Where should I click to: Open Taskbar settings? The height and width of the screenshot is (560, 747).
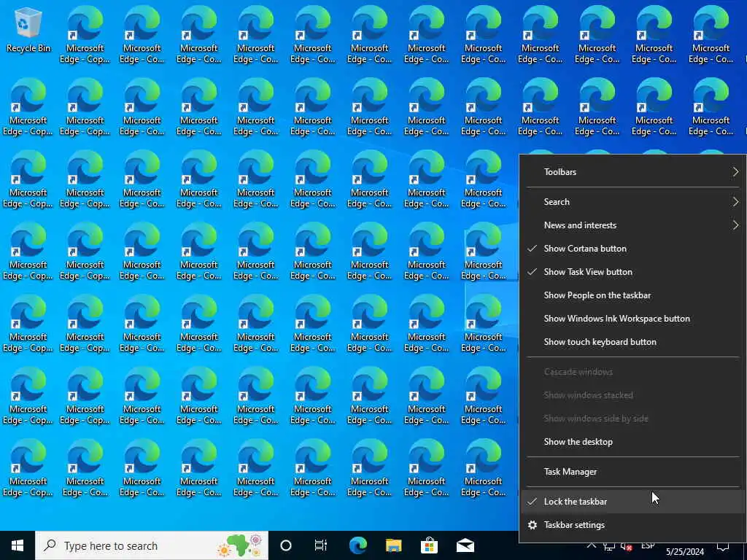pyautogui.click(x=632, y=525)
